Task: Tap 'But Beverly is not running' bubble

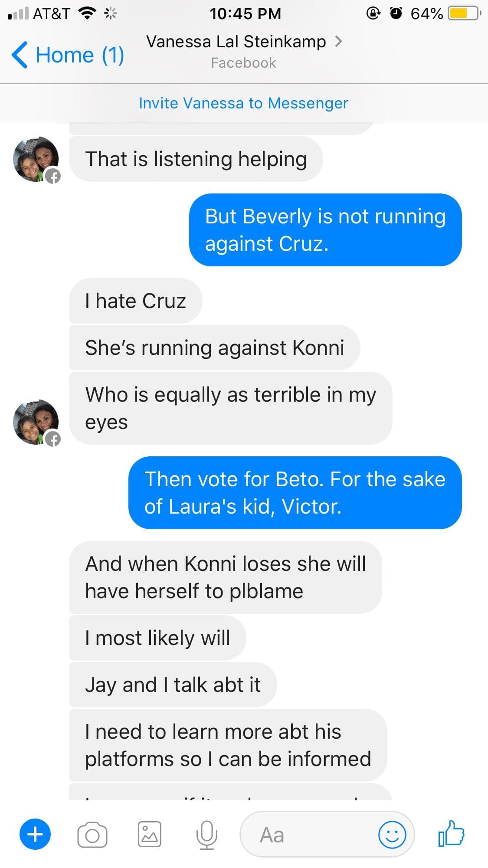Action: [x=325, y=230]
